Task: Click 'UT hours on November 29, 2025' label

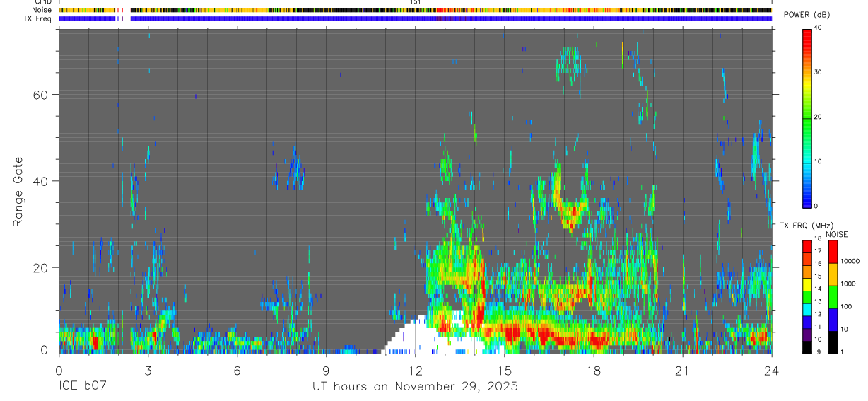Action: click(x=416, y=387)
